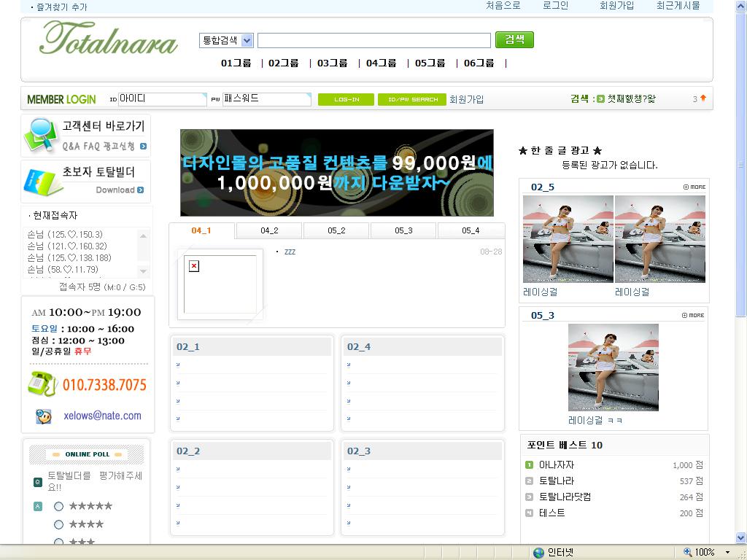The height and width of the screenshot is (560, 747).
Task: Click the Totalbuilder download book icon
Action: pyautogui.click(x=42, y=182)
